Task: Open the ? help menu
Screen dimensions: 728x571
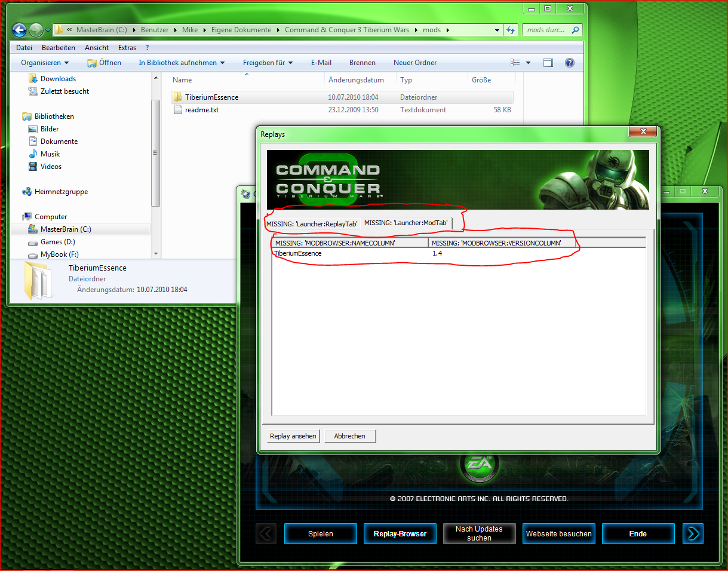Action: coord(147,48)
